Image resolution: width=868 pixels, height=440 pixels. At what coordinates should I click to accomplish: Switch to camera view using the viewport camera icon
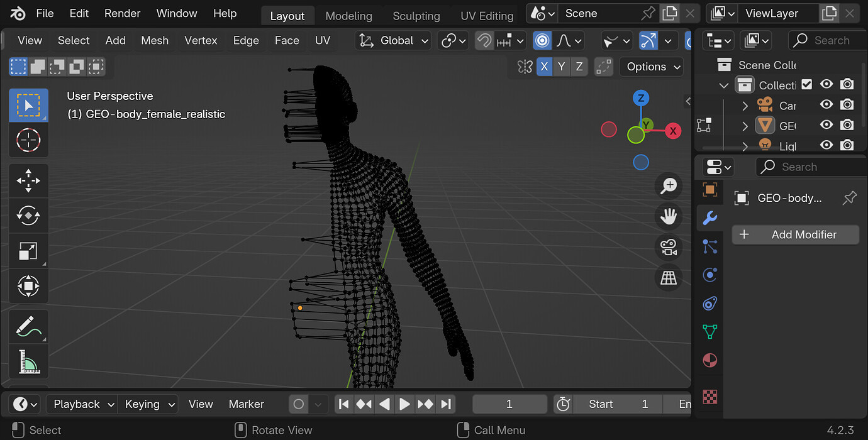click(x=669, y=247)
